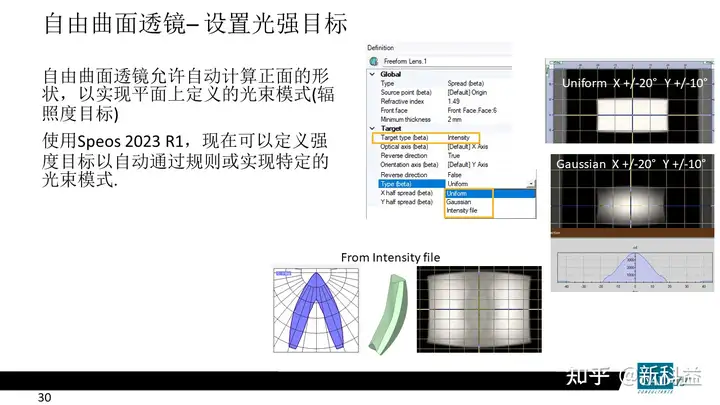This screenshot has height=405, width=720.
Task: Select the Minimum thickness row label
Action: point(405,119)
